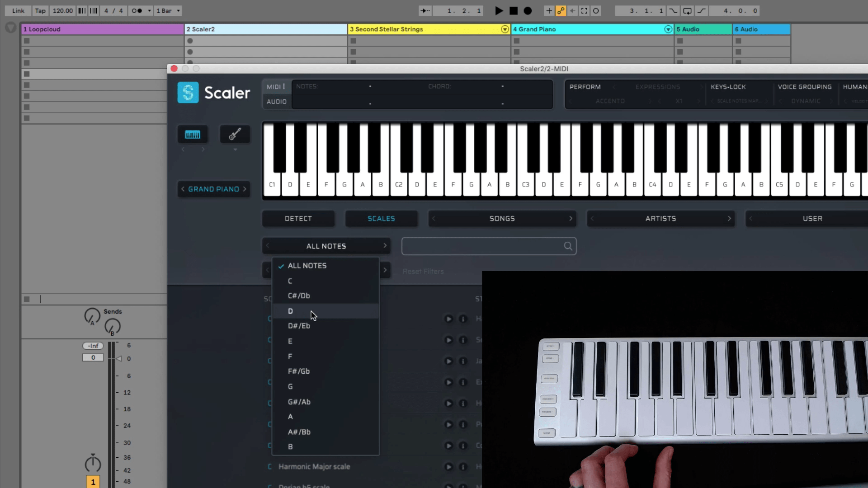Open the USER category
Screen dimensions: 868x488
point(812,219)
